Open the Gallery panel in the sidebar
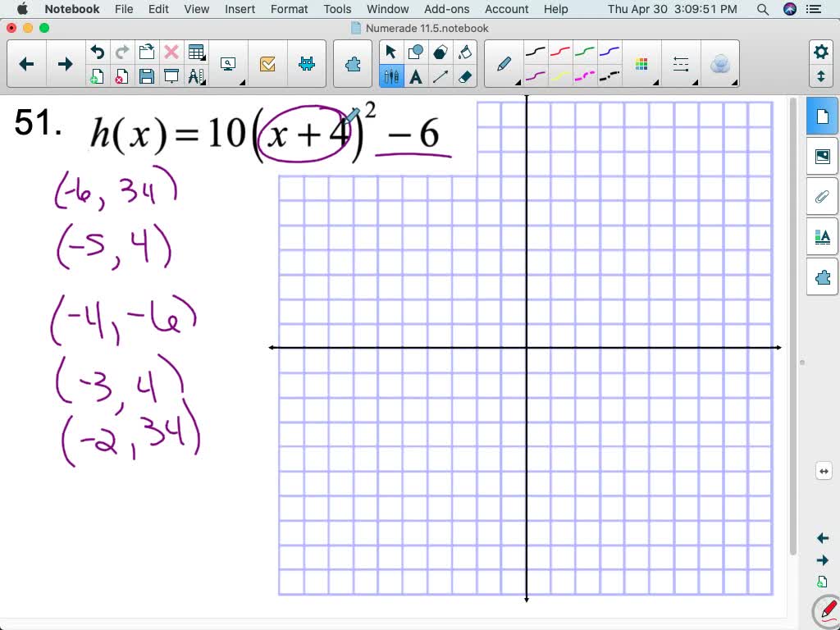The width and height of the screenshot is (840, 630). (x=822, y=155)
